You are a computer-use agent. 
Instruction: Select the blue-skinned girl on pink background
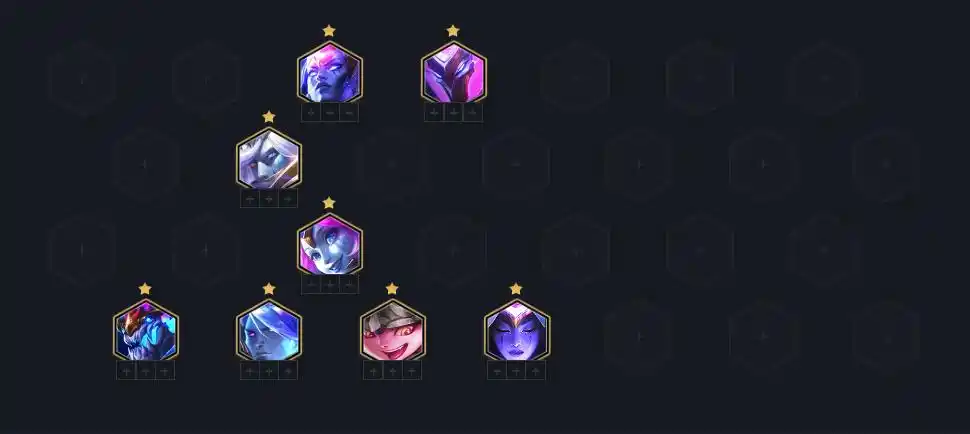[330, 245]
